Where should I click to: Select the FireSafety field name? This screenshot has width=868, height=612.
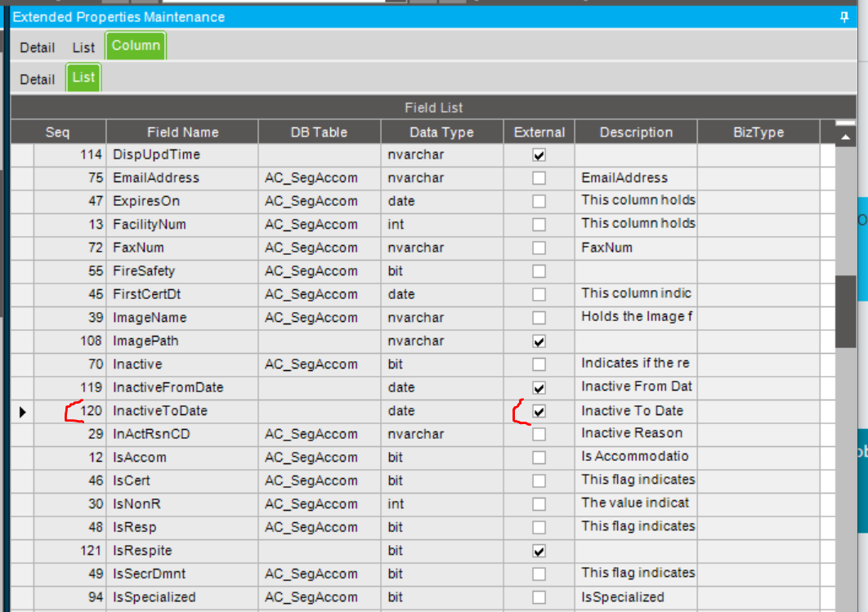[182, 271]
